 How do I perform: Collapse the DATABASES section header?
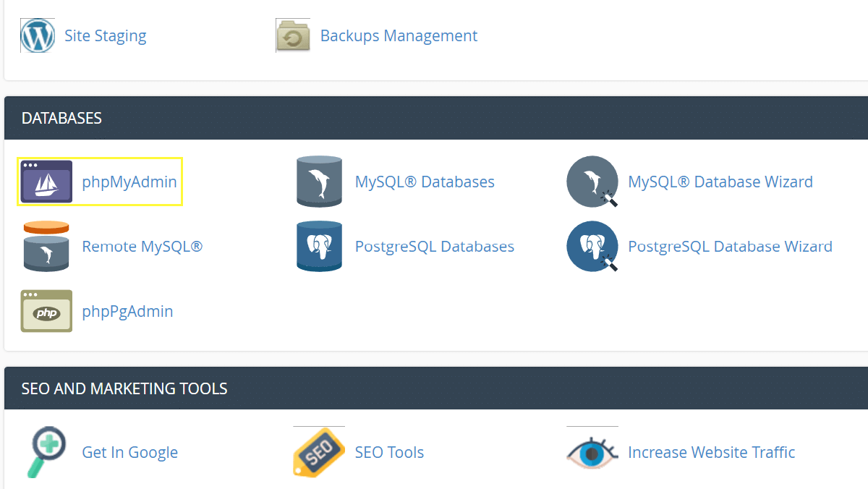tap(436, 118)
